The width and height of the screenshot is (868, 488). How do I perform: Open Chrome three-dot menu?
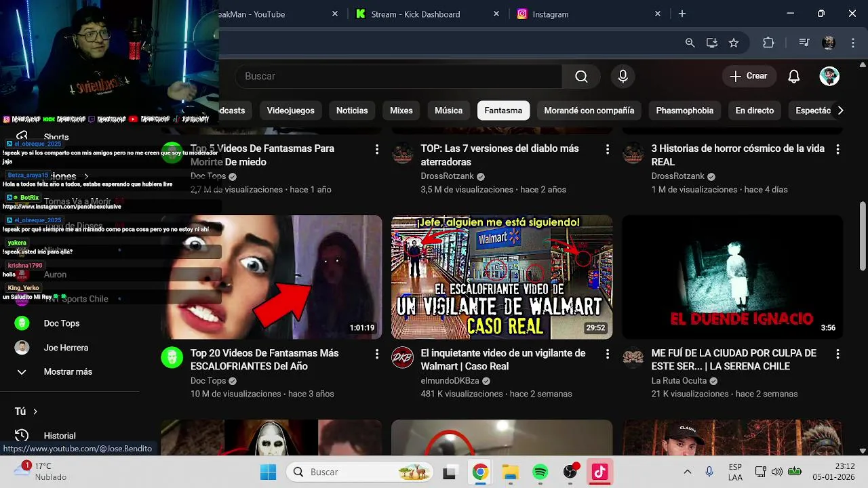point(853,43)
